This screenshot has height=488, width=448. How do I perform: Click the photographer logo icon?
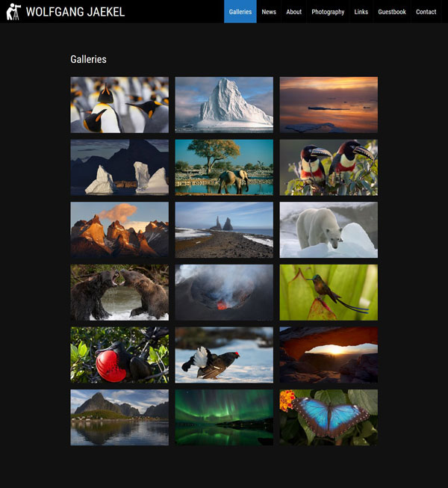pos(13,11)
